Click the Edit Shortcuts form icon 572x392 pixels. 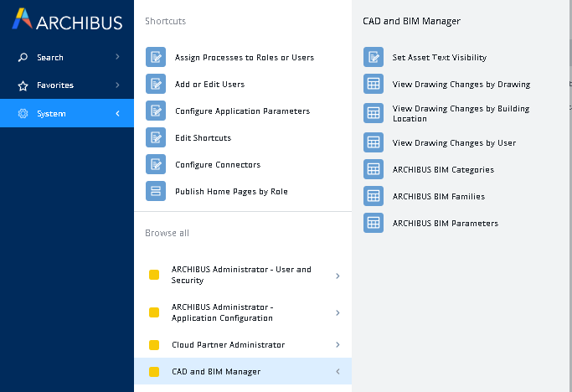[156, 137]
